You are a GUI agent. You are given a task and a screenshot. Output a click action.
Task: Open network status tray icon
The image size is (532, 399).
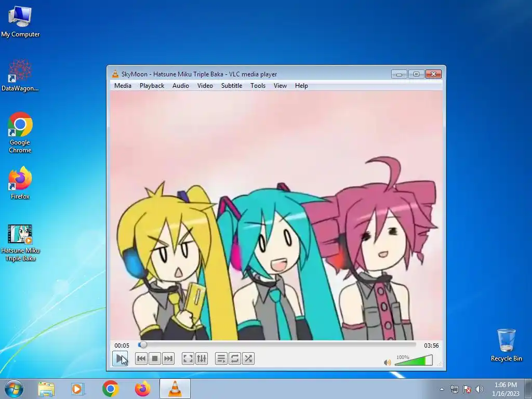(454, 389)
